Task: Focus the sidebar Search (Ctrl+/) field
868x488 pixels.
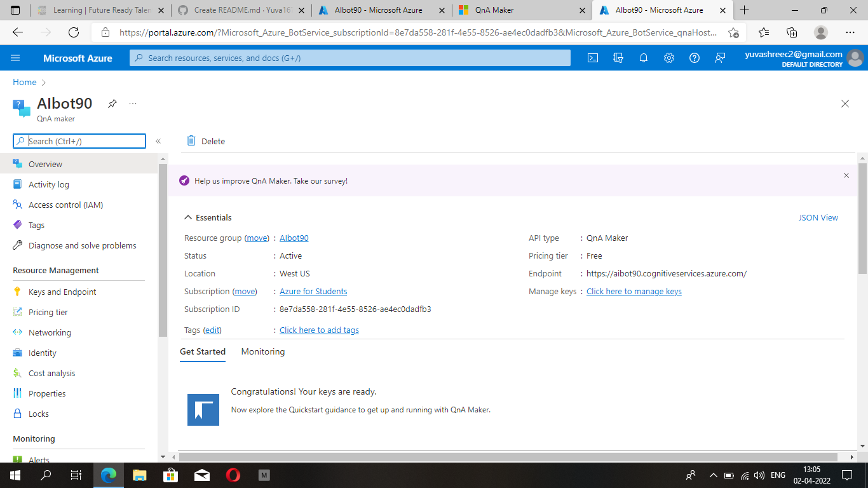Action: tap(79, 141)
